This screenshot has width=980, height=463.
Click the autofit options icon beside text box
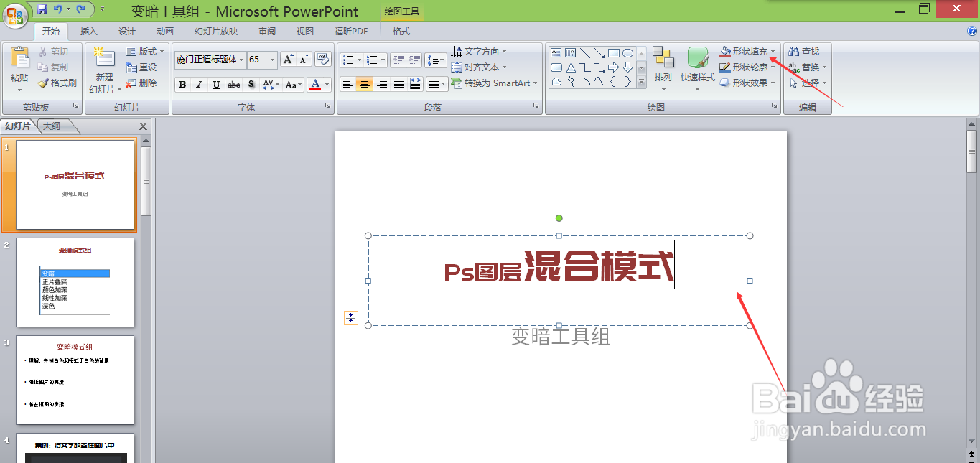[x=350, y=318]
